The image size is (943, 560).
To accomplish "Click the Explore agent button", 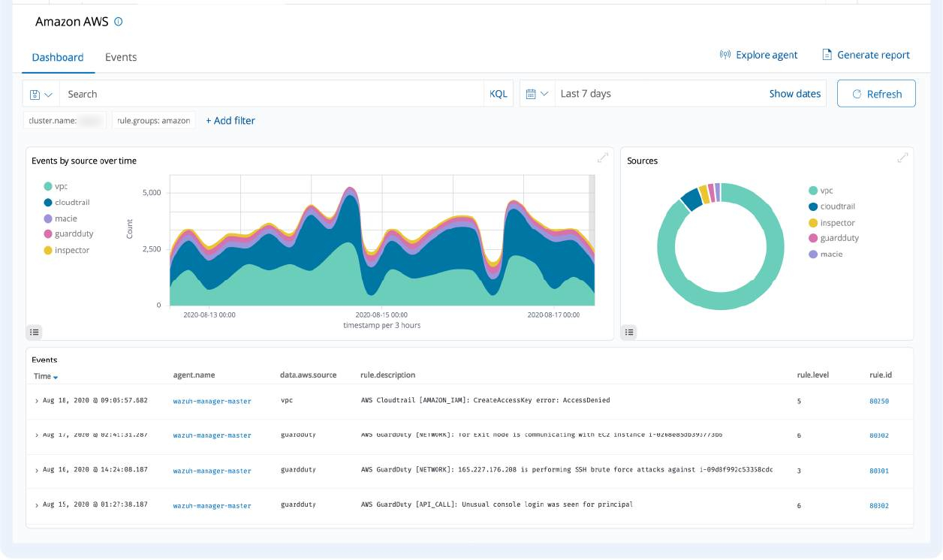I will (x=758, y=55).
